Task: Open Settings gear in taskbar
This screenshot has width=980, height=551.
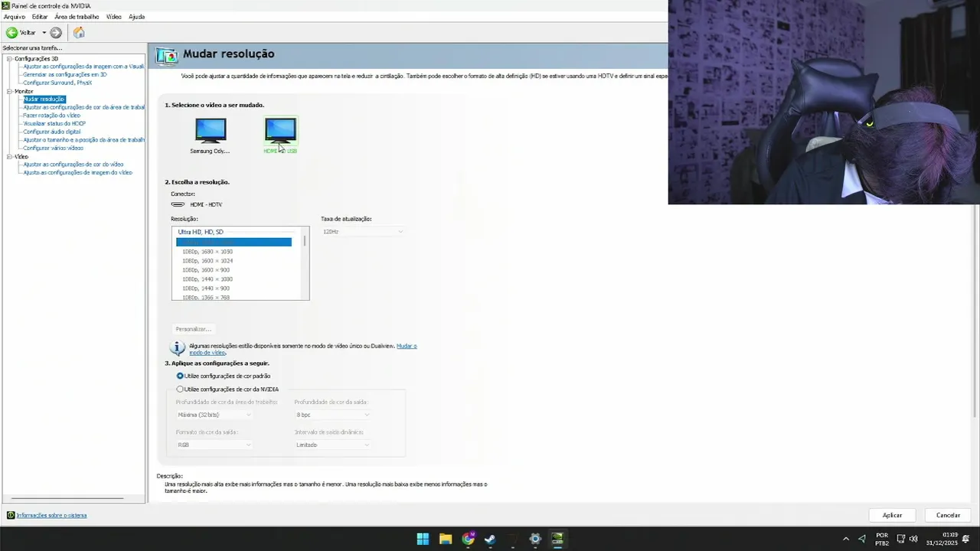Action: (535, 539)
